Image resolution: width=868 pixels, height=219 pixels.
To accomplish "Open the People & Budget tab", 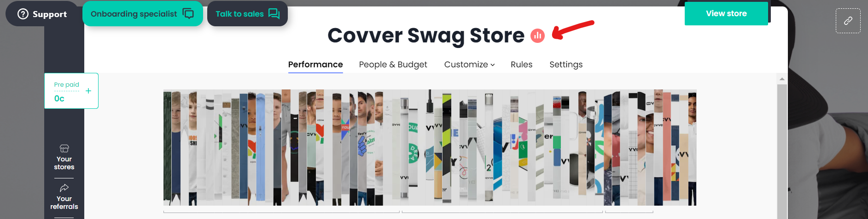I will click(393, 65).
